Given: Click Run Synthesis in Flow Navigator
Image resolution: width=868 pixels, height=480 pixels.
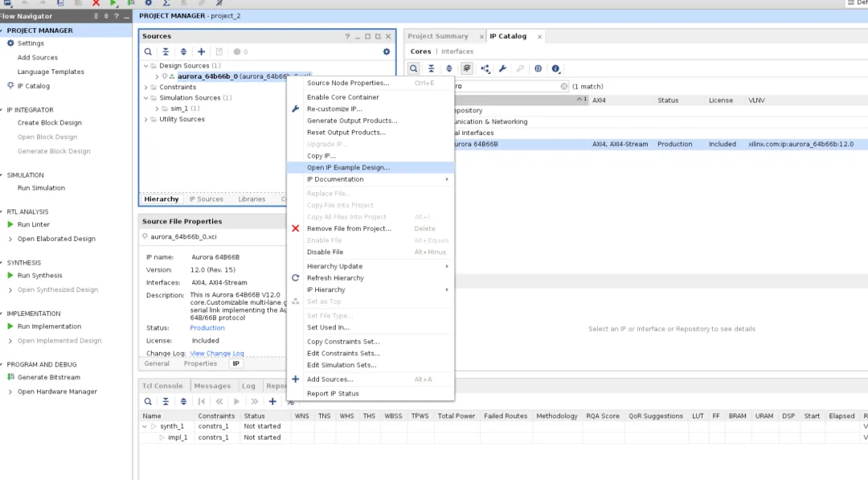Looking at the screenshot, I should tap(39, 276).
